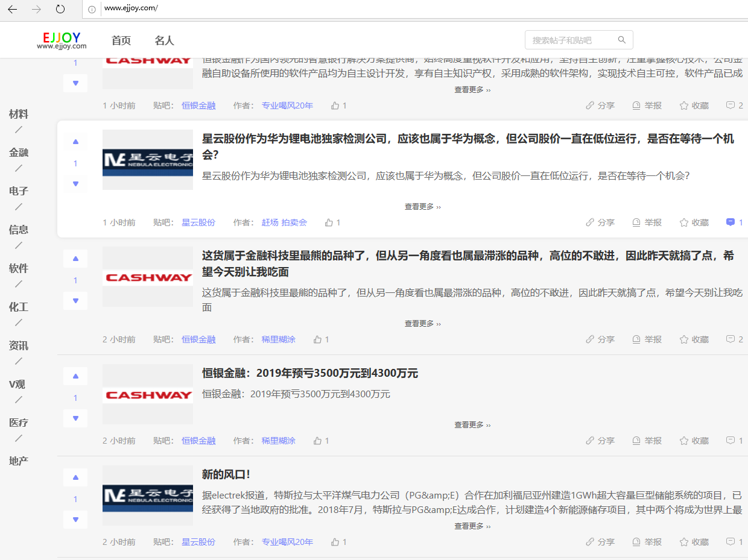Like the 这货属于金融科技 post thumbs-up
748x560 pixels.
tap(321, 339)
